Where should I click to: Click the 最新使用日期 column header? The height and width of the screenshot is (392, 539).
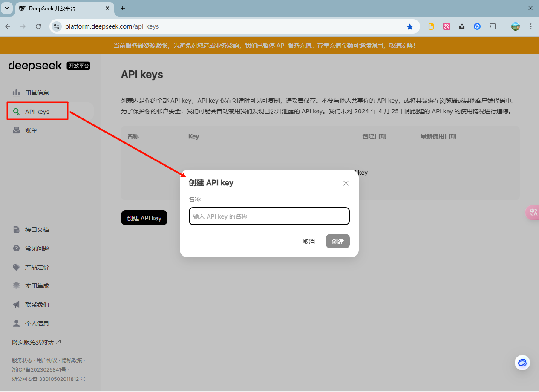(x=438, y=136)
